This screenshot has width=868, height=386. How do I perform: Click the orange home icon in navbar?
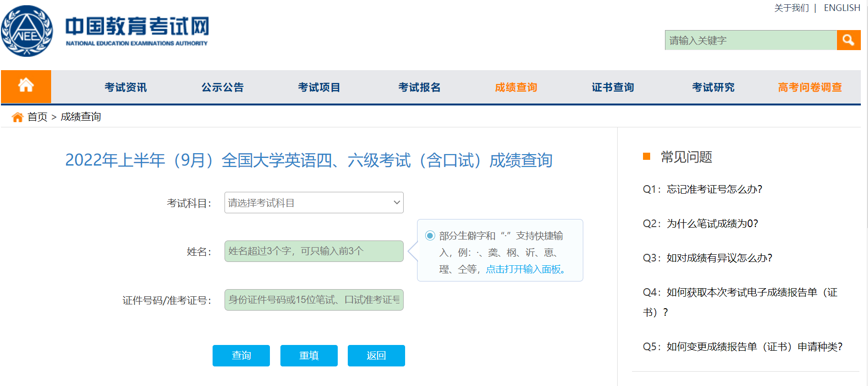tap(26, 86)
